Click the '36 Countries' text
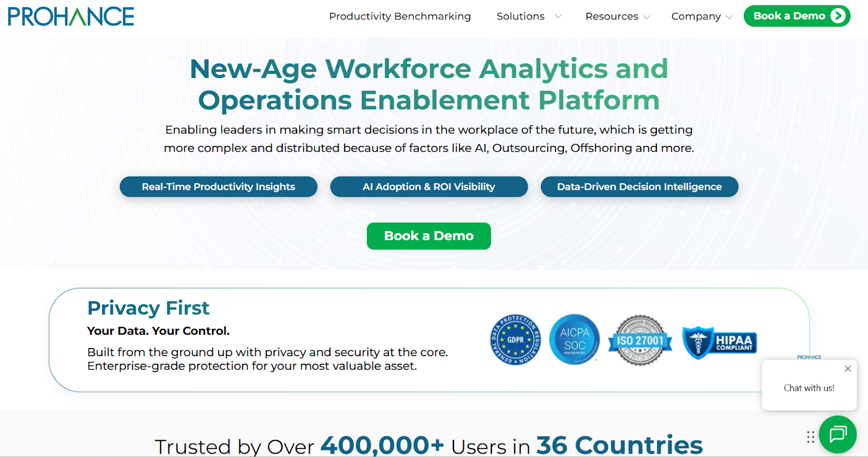 point(620,445)
